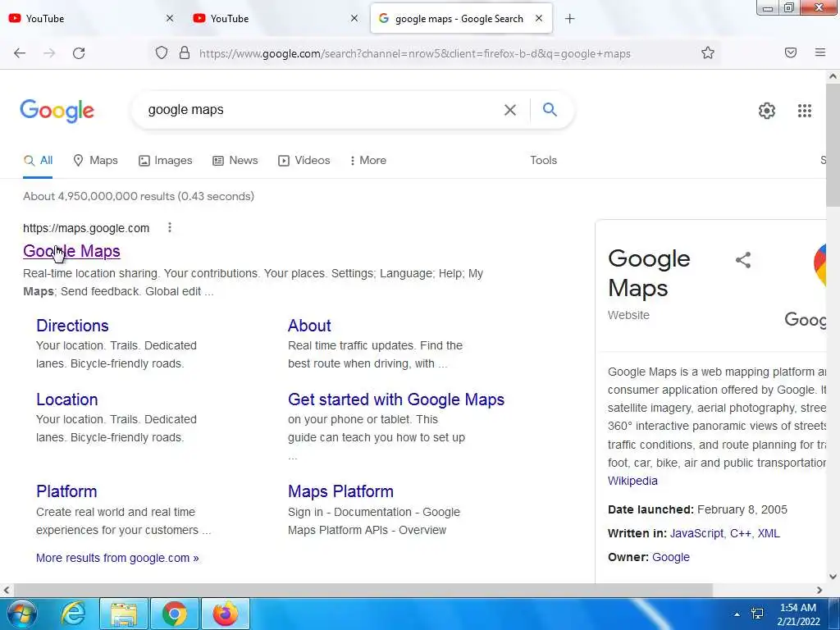Open the Location sitelink
This screenshot has height=630, width=840.
pyautogui.click(x=67, y=399)
